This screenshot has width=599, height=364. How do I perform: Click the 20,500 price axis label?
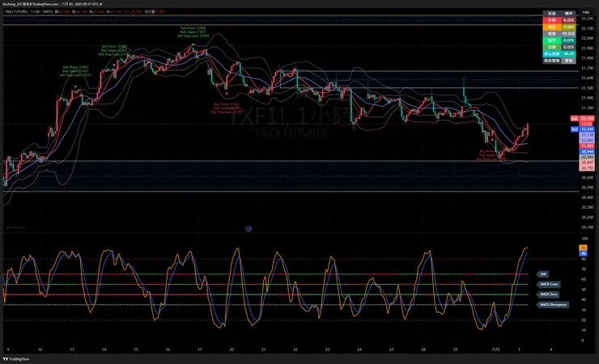[587, 188]
